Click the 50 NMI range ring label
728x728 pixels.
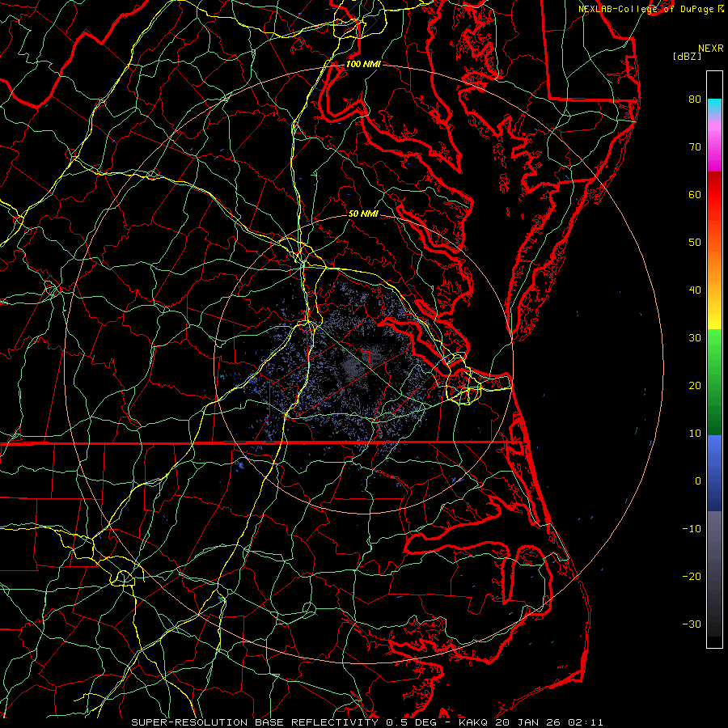(x=363, y=214)
